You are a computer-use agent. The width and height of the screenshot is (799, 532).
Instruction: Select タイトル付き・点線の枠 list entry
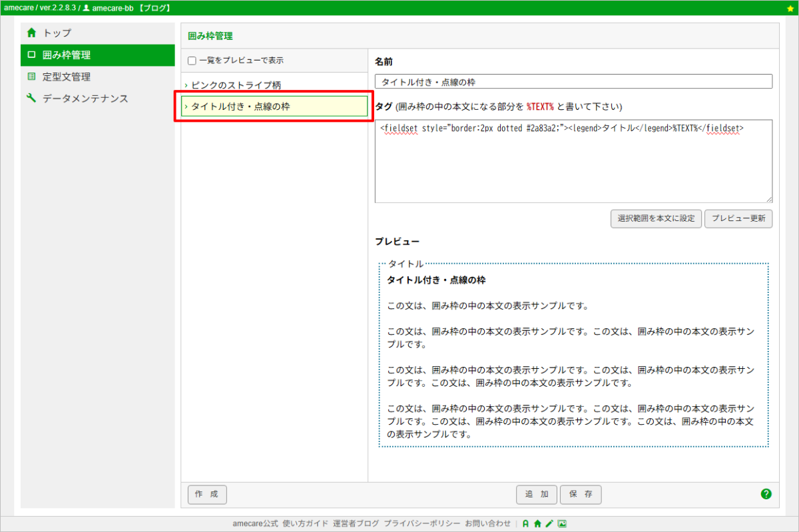click(x=274, y=107)
